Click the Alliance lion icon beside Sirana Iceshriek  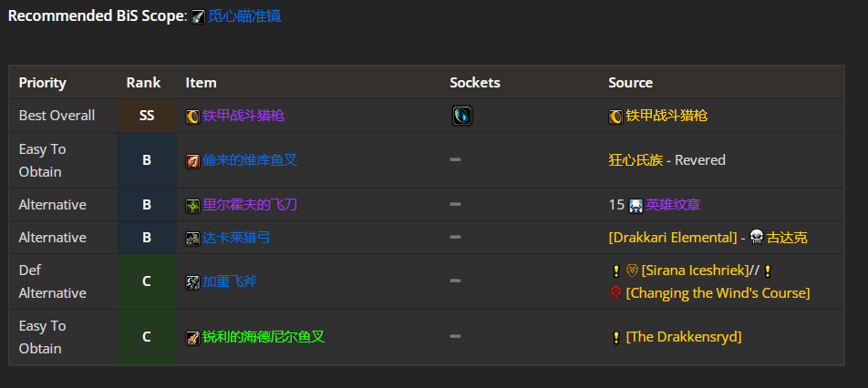pos(632,271)
